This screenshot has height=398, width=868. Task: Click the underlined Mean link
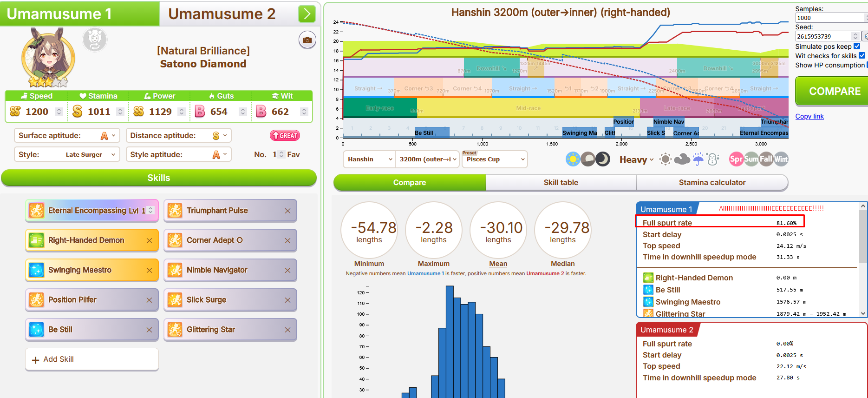coord(498,264)
